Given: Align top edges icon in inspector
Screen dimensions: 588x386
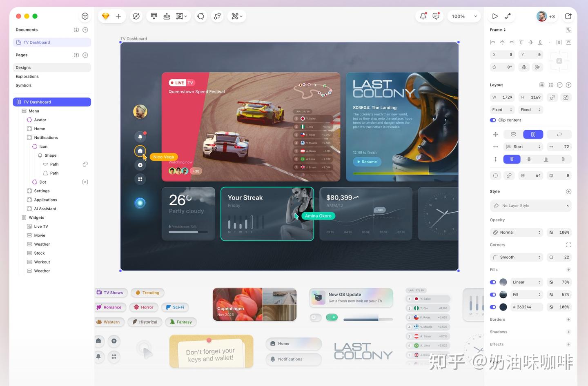Looking at the screenshot, I should (x=521, y=42).
